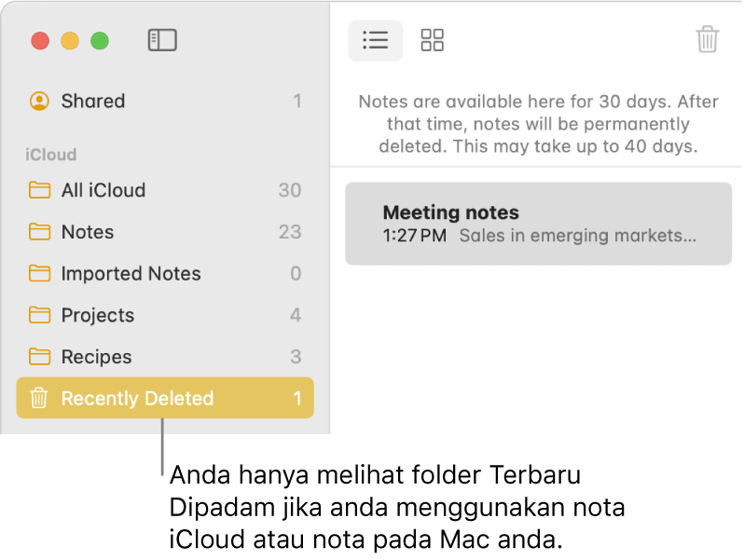
Task: Click the 1:27 PM timestamp
Action: (x=415, y=236)
